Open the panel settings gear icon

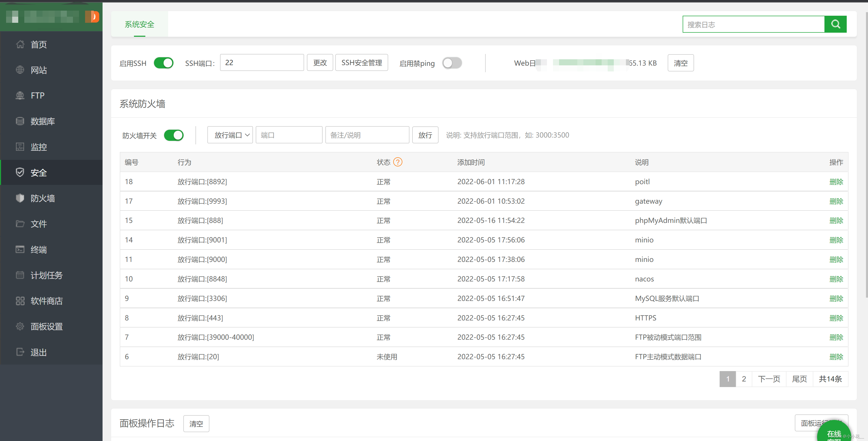tap(20, 326)
